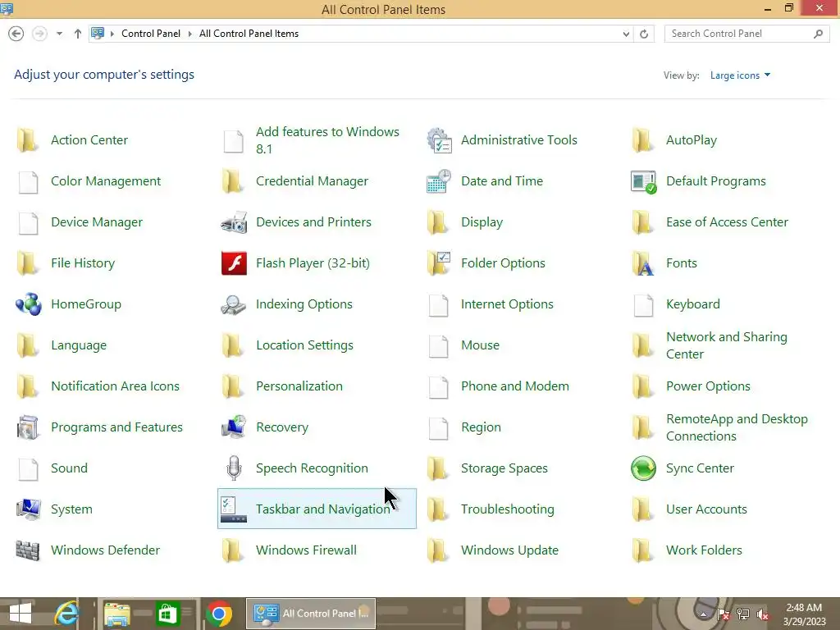Open the Taskbar and Navigation icon
The width and height of the screenshot is (840, 630).
click(x=234, y=509)
